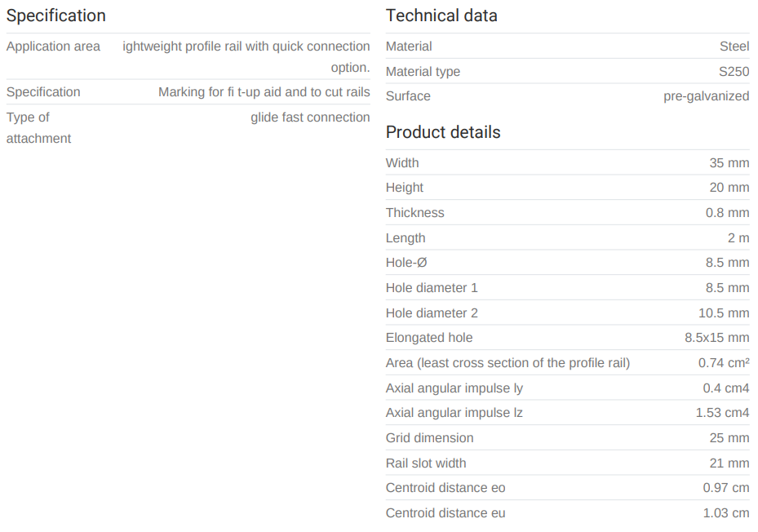Viewport: 758px width, 532px height.
Task: Click the Material type value S250
Action: [734, 72]
